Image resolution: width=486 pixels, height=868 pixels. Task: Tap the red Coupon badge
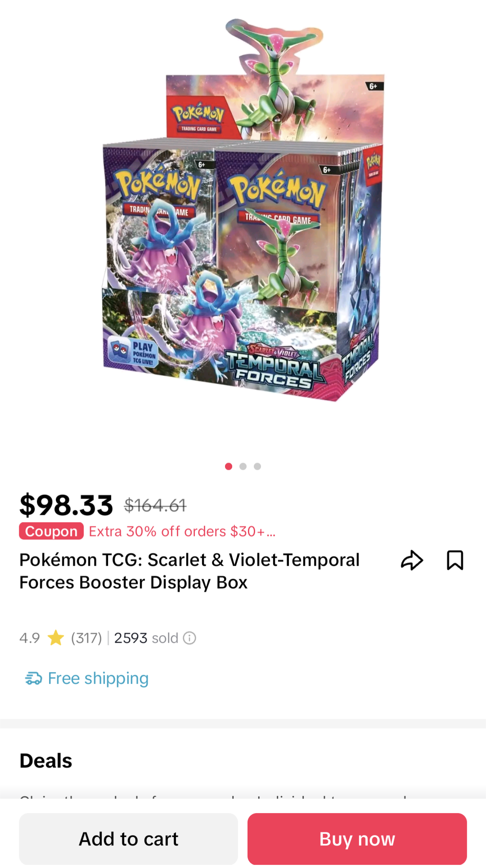[51, 531]
